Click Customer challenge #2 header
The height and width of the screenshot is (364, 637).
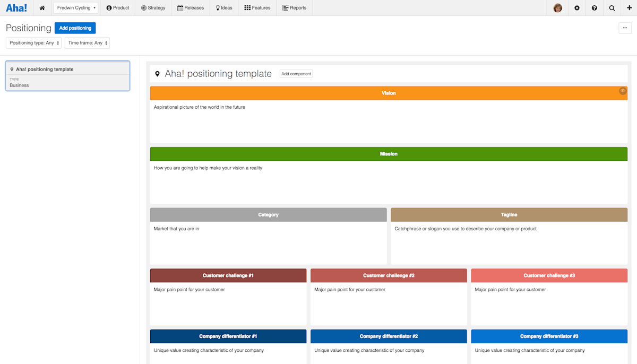point(389,275)
